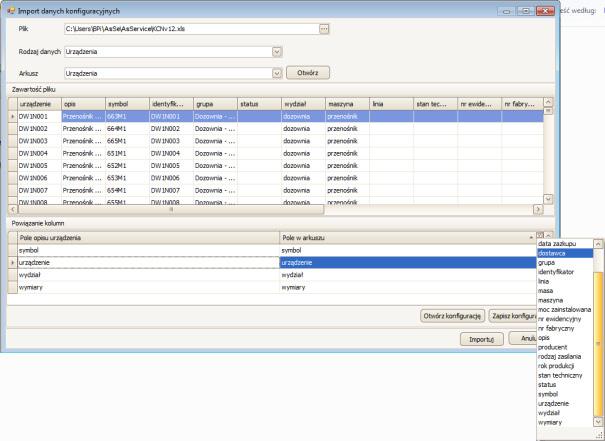Viewport: 605px width, 441px height.
Task: Click the Pole w arkuszu column header
Action: (407, 238)
